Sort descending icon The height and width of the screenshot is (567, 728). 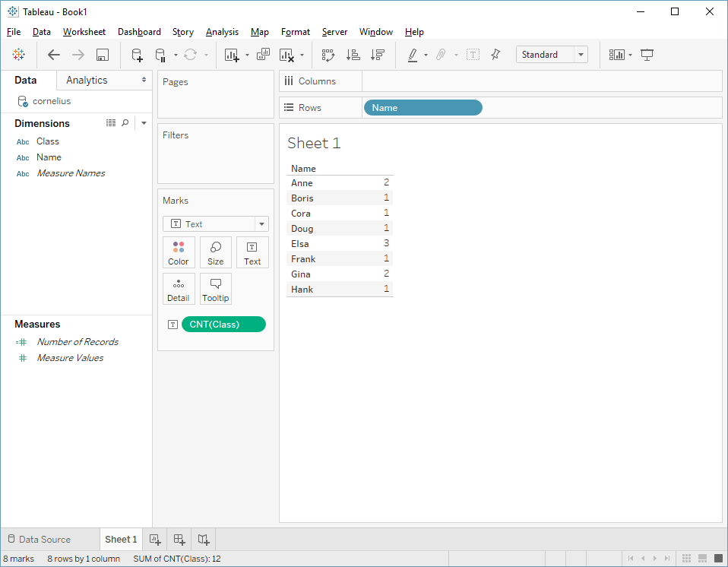pos(377,55)
